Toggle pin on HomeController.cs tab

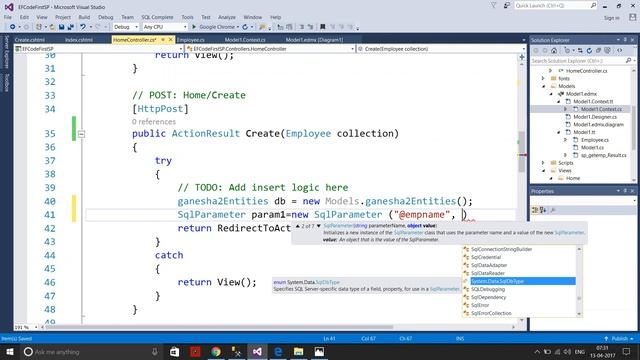coord(162,40)
